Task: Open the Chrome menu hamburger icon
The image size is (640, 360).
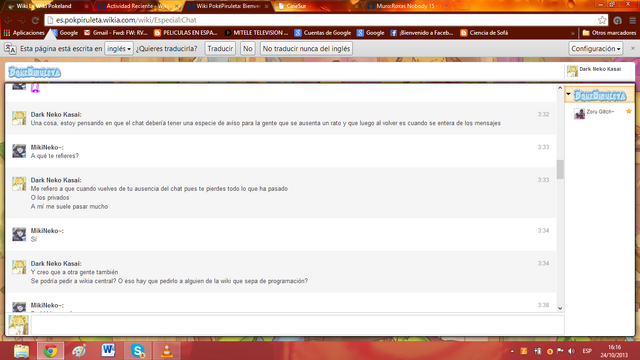Action: 632,20
